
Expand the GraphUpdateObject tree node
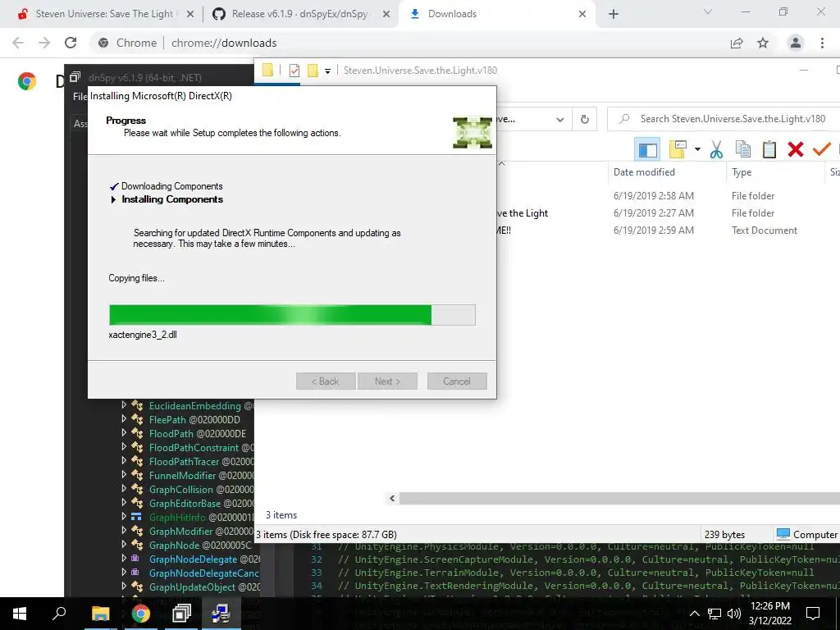[x=124, y=586]
